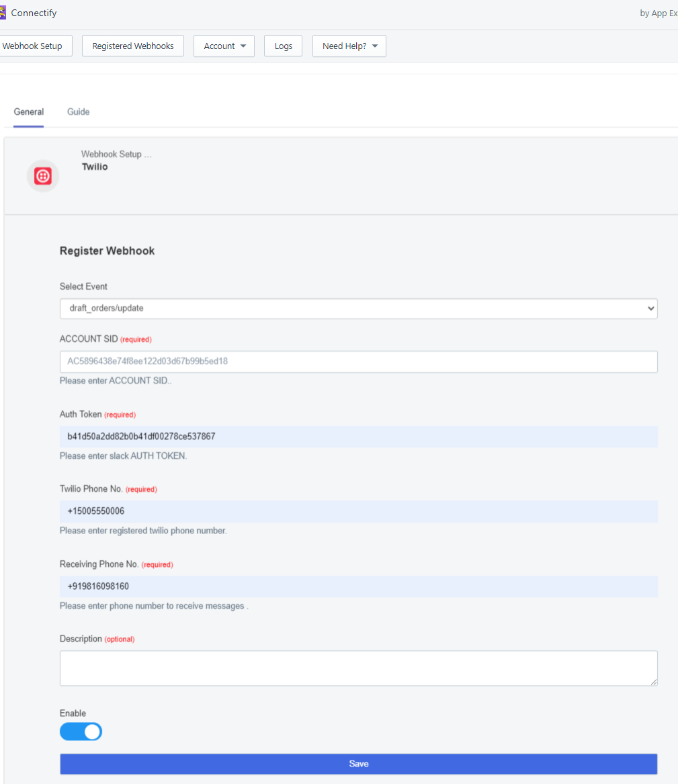Screen dimensions: 678x784
Task: Select the General tab
Action: 28,112
